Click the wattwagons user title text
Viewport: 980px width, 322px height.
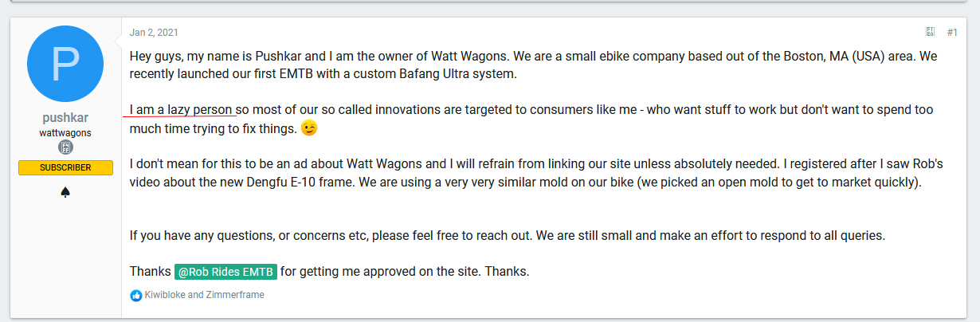click(x=65, y=132)
